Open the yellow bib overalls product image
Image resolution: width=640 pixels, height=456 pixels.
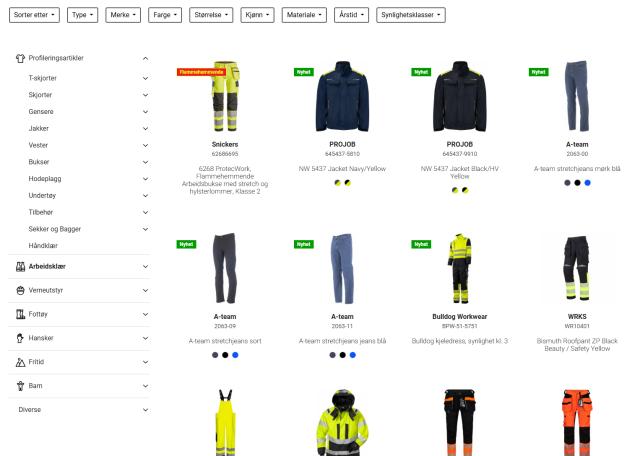(x=225, y=422)
